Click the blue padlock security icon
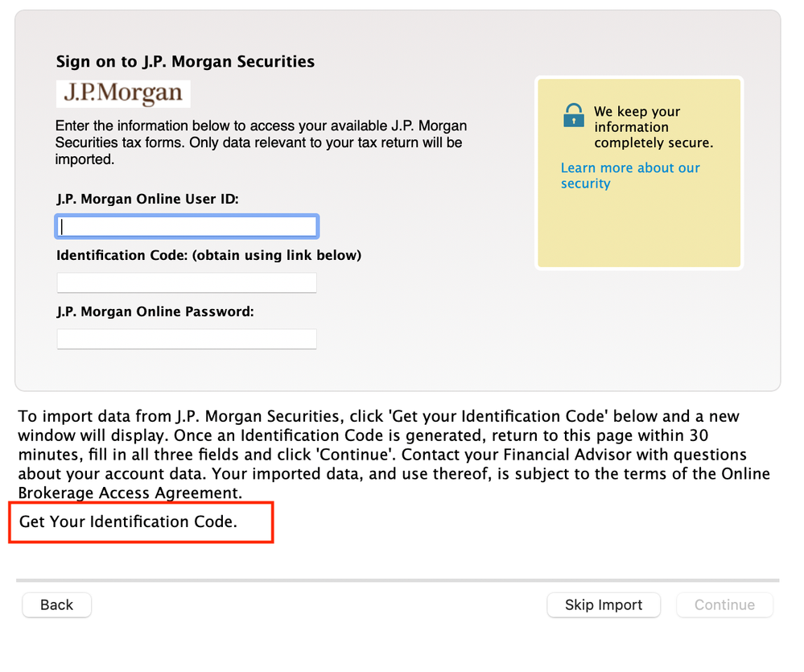The width and height of the screenshot is (804, 672). point(574,115)
